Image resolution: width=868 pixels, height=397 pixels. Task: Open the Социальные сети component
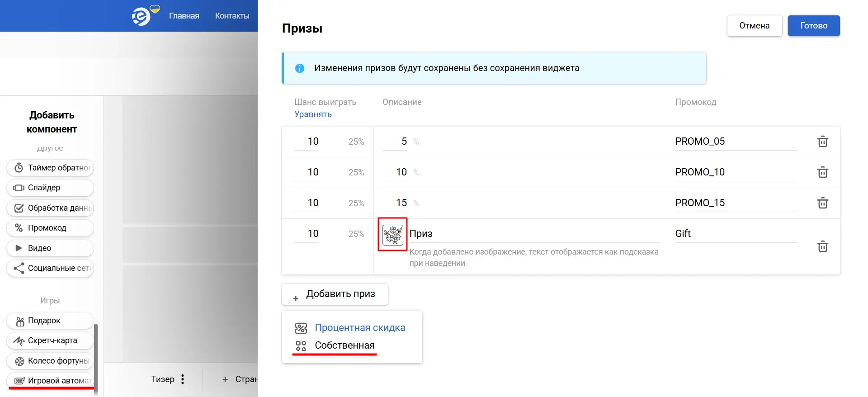point(50,268)
